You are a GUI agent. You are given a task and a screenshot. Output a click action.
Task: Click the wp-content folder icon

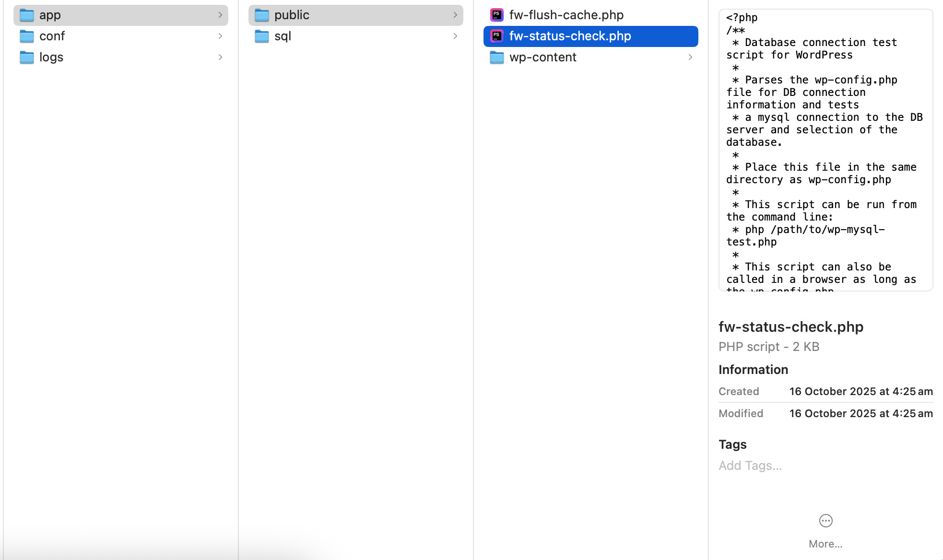(497, 58)
